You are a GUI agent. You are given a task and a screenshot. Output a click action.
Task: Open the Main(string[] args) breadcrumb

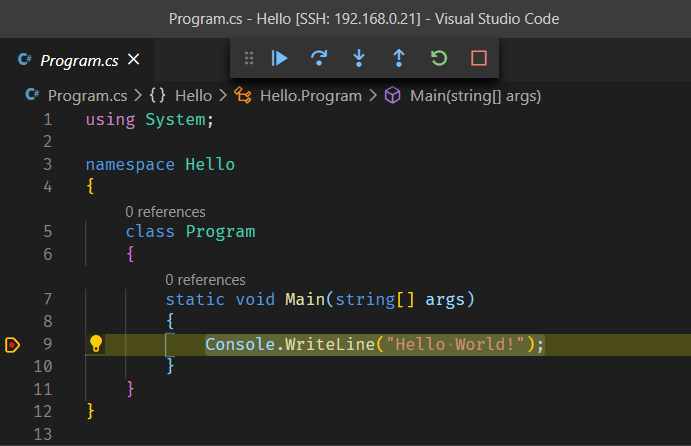point(474,96)
